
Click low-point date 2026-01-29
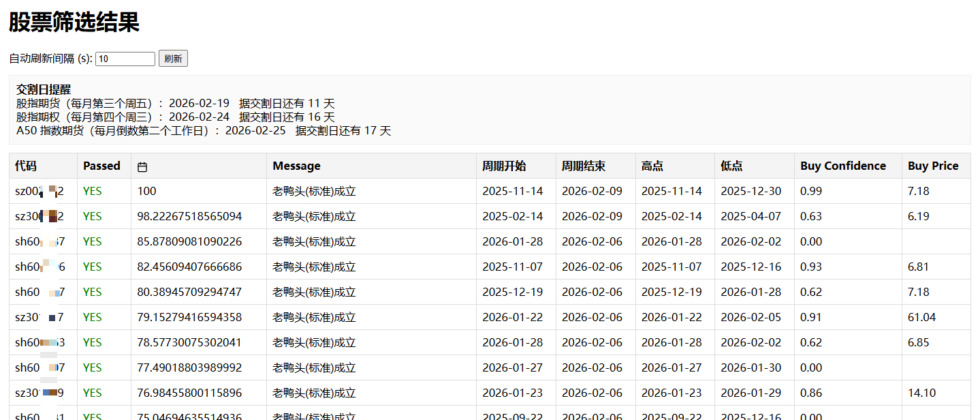[751, 393]
